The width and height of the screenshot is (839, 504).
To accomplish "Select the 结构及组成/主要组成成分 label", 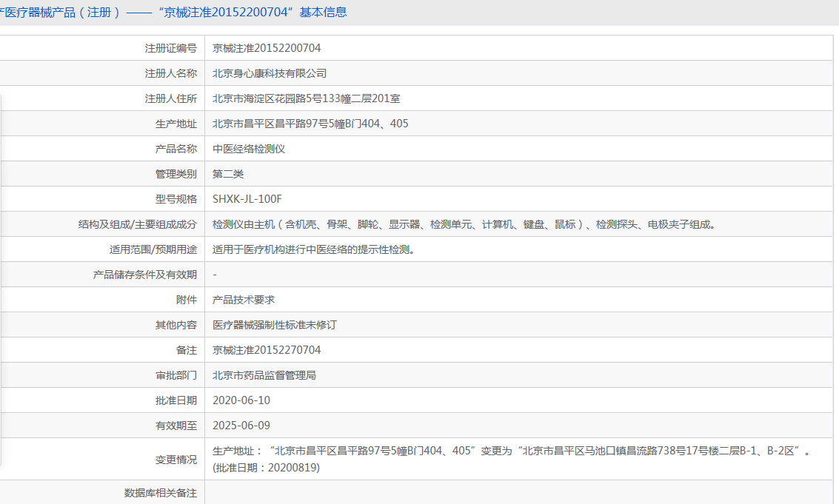I will 138,225.
